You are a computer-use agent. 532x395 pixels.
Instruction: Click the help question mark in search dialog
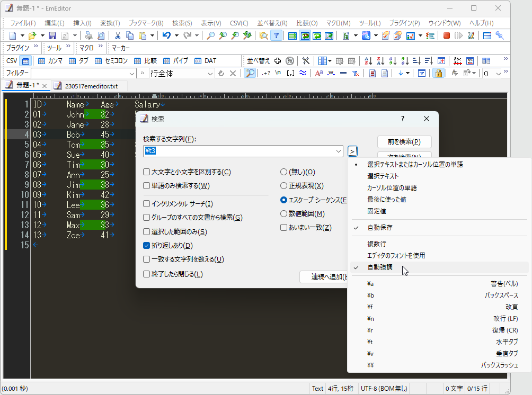click(403, 119)
